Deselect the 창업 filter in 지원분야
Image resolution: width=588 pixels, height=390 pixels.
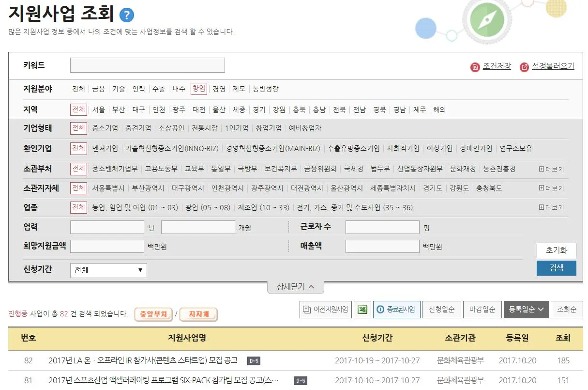198,89
